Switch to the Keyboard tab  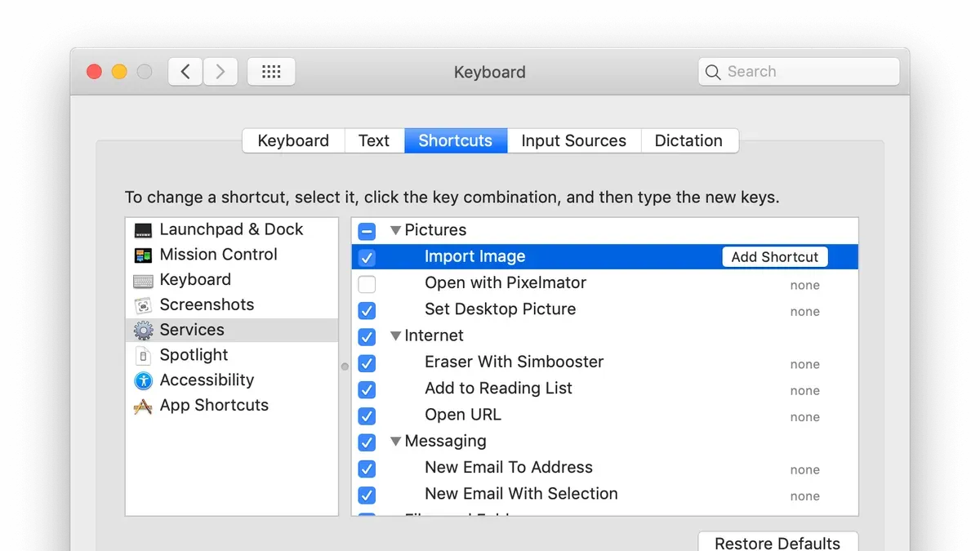tap(293, 140)
